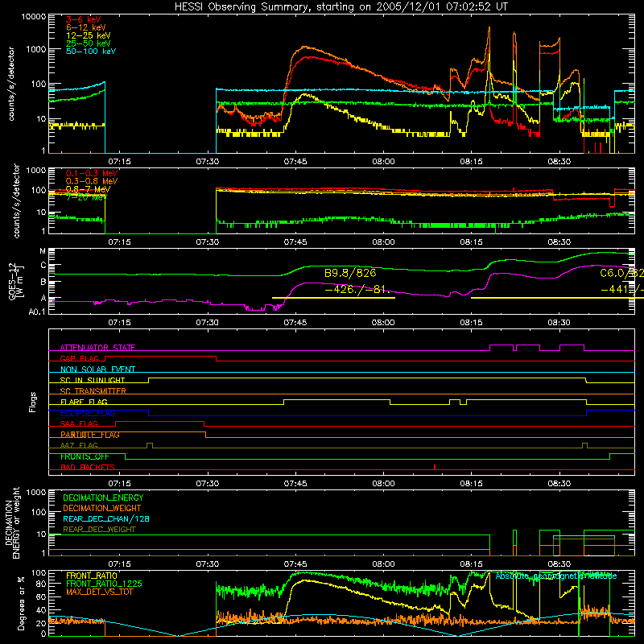Click the yellow flare interval bar under B9.8/826

[333, 298]
